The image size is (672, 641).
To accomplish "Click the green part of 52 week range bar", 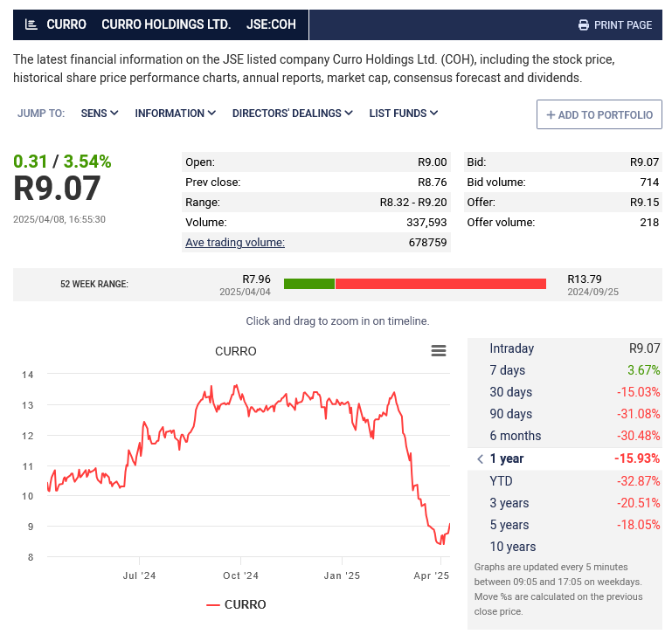I will click(309, 284).
